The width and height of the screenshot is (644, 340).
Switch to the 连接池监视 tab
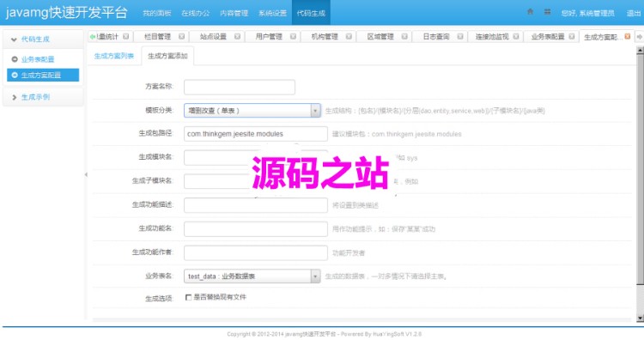(492, 37)
